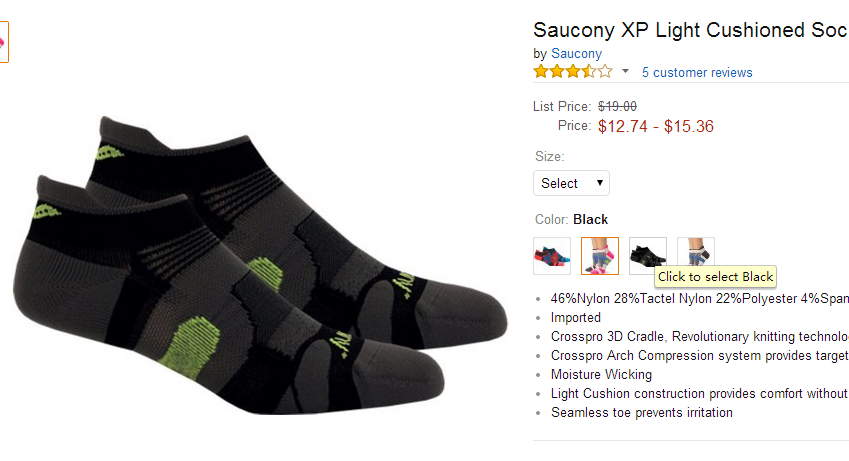The width and height of the screenshot is (849, 461).
Task: Select the gray and white sock swatch
Action: click(696, 252)
